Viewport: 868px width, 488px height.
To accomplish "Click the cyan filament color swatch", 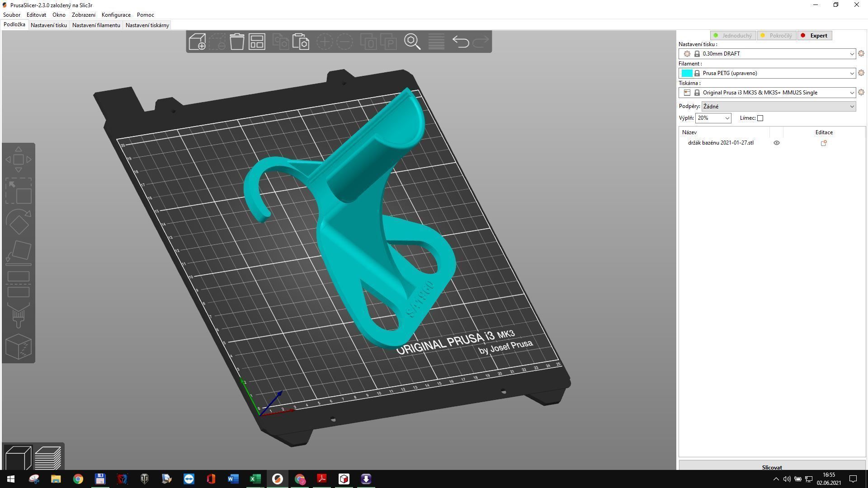I will pos(687,73).
